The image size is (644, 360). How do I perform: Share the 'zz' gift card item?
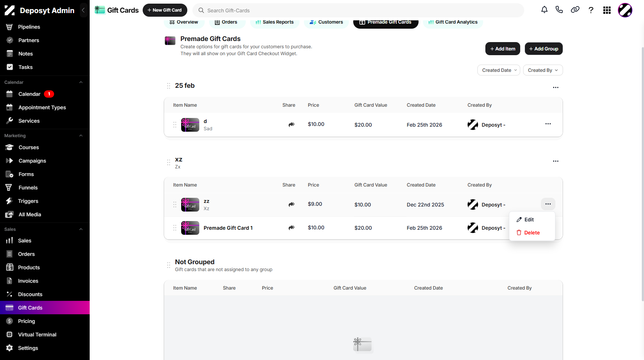[x=291, y=204]
